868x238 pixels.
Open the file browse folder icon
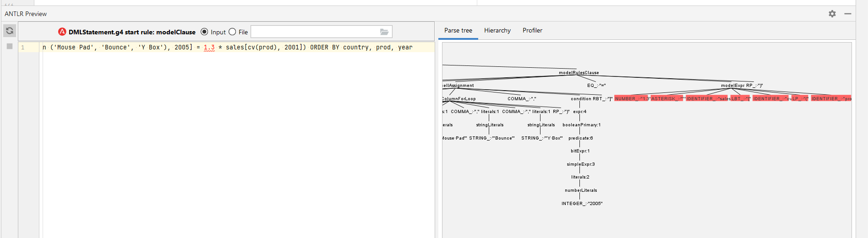click(384, 32)
